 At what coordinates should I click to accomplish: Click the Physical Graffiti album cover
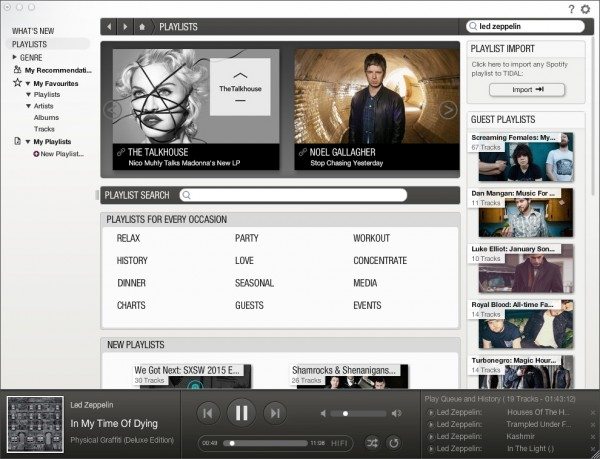click(x=35, y=424)
